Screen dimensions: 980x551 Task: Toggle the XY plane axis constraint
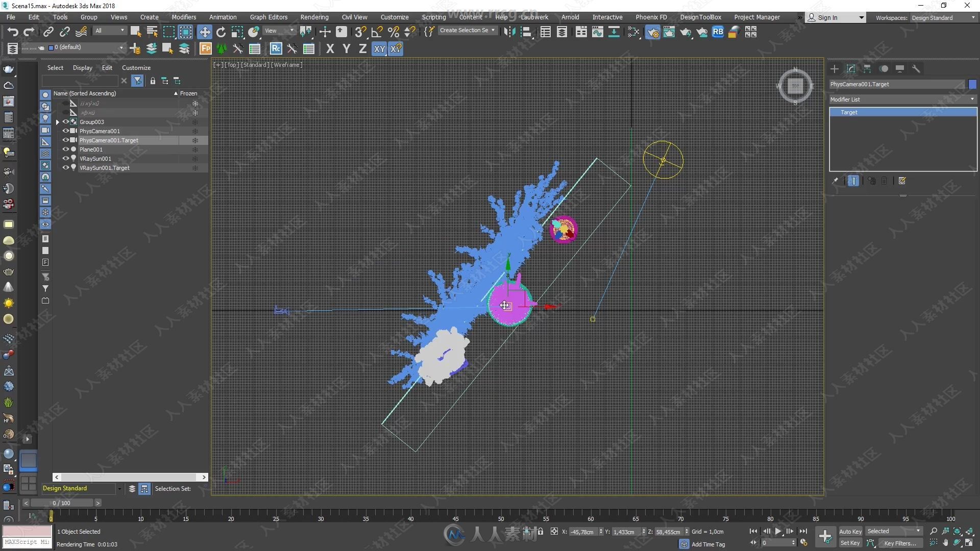[379, 48]
